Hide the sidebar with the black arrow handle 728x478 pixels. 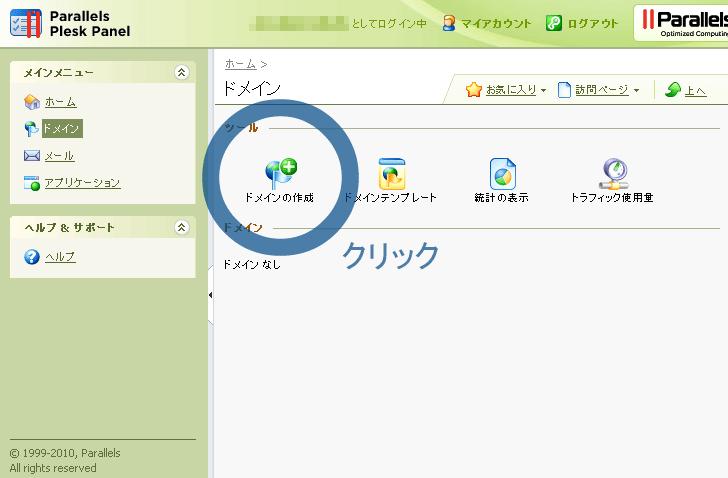(210, 295)
